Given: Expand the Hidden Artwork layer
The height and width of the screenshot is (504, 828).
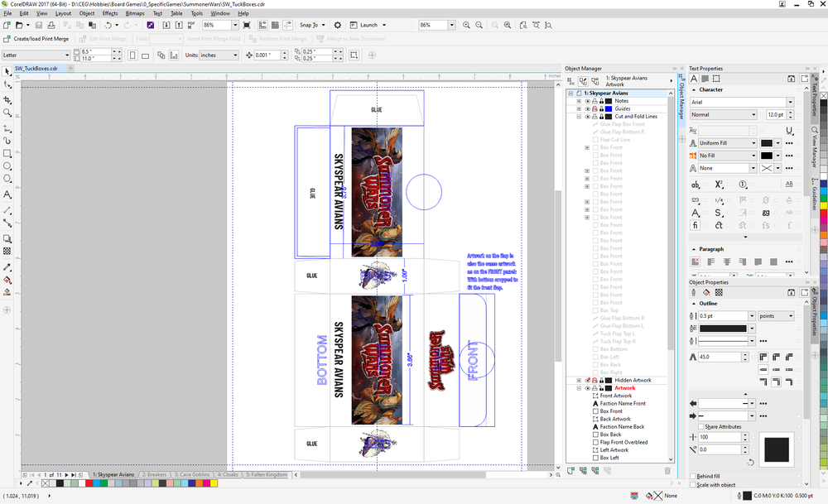Looking at the screenshot, I should 579,381.
